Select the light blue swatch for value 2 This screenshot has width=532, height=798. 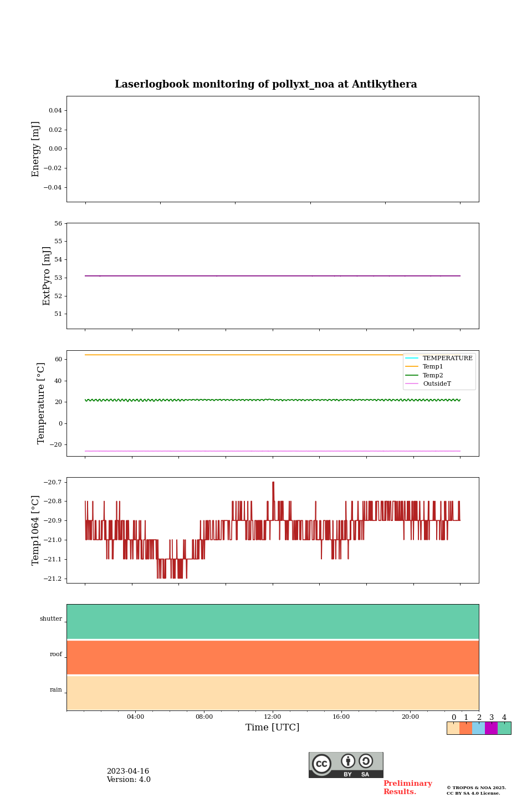pos(478,728)
